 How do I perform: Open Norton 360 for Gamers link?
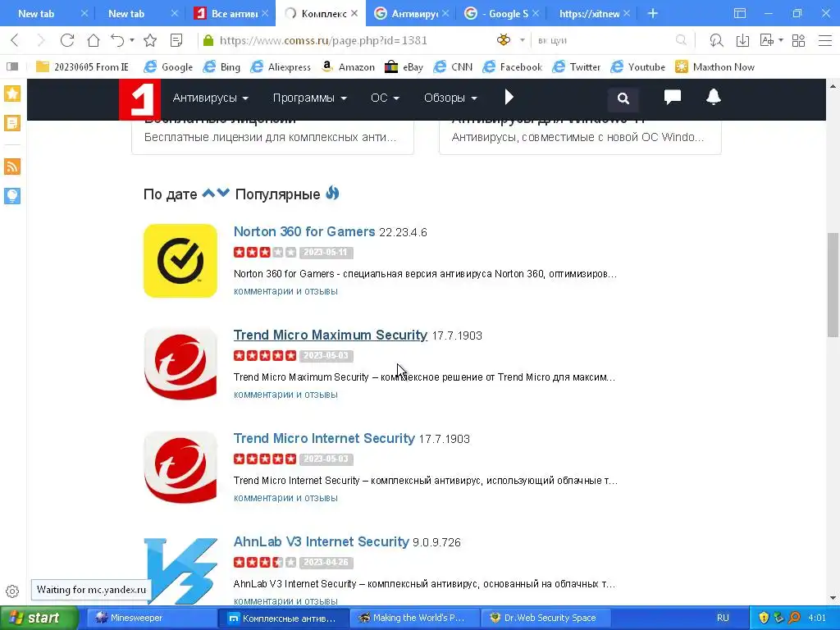[x=304, y=231]
